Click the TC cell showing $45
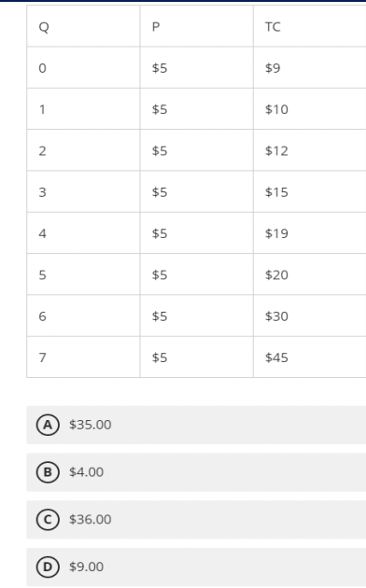 [x=310, y=357]
